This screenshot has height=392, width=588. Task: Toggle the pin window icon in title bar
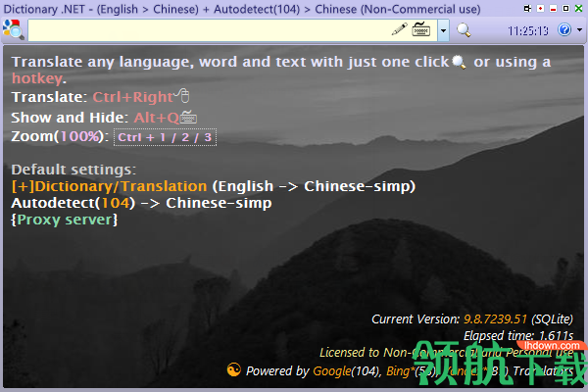click(x=527, y=8)
